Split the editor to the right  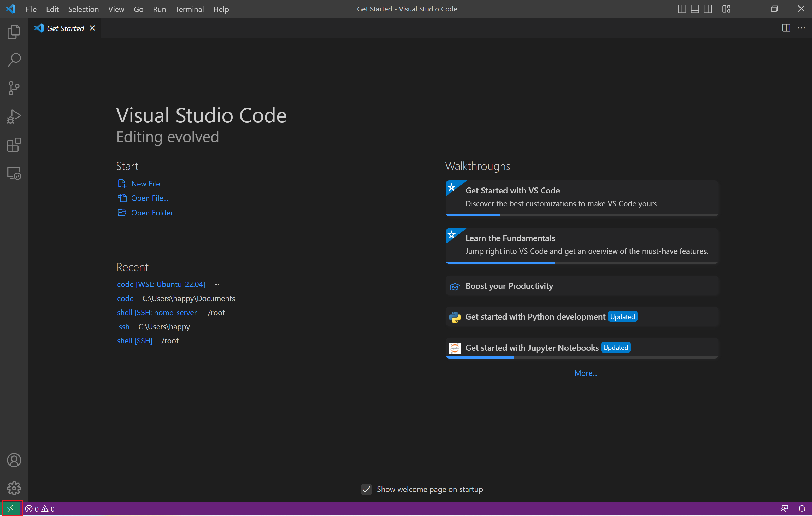tap(786, 28)
